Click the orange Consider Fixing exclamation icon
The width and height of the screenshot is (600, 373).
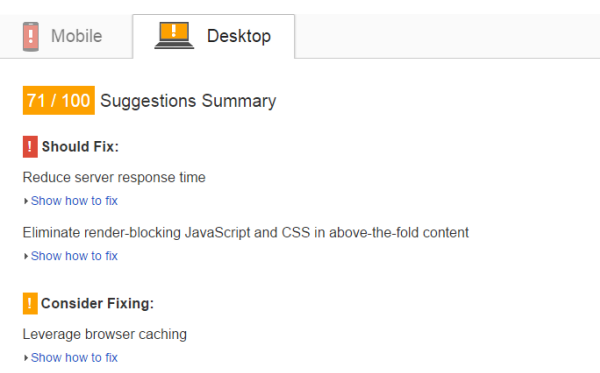30,303
